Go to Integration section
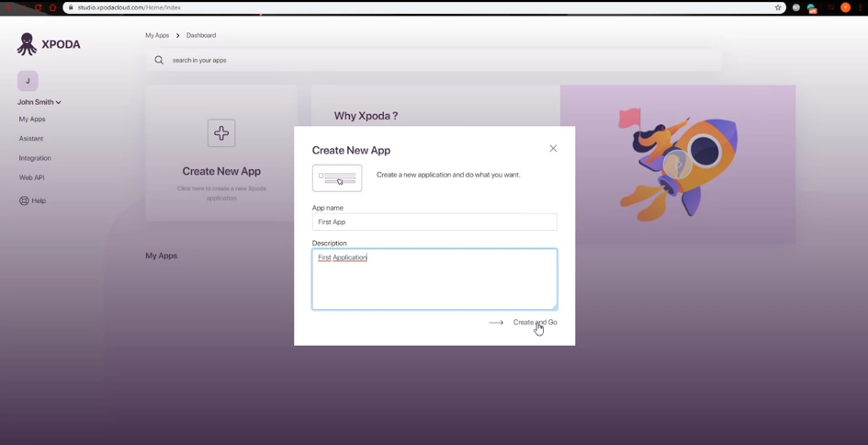868x445 pixels. (x=35, y=158)
